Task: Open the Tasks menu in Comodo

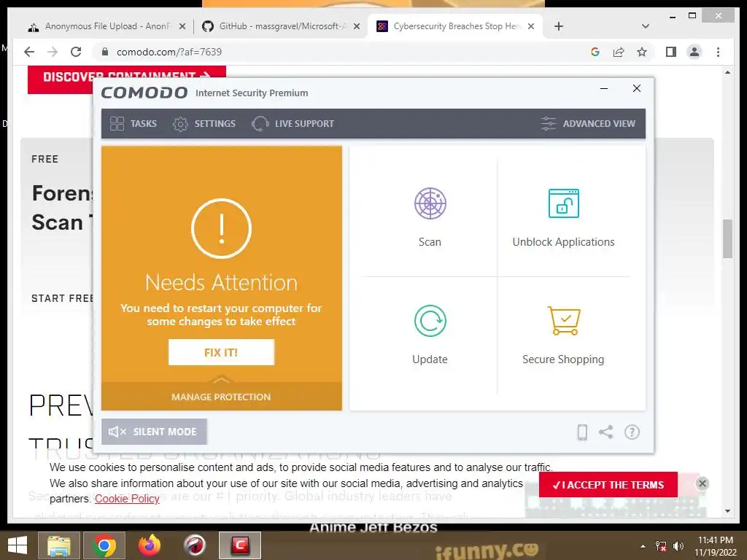Action: click(x=133, y=124)
